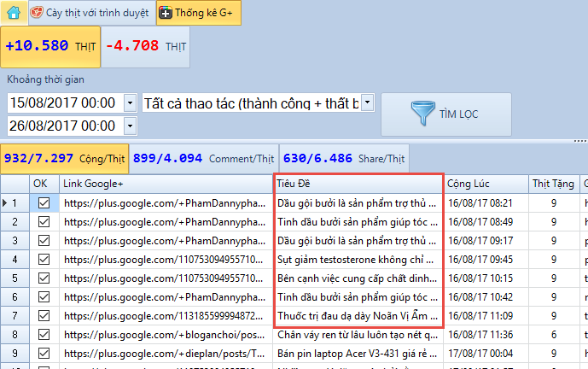Toggle OK checkbox in row 6
This screenshot has width=588, height=369.
pyautogui.click(x=44, y=297)
